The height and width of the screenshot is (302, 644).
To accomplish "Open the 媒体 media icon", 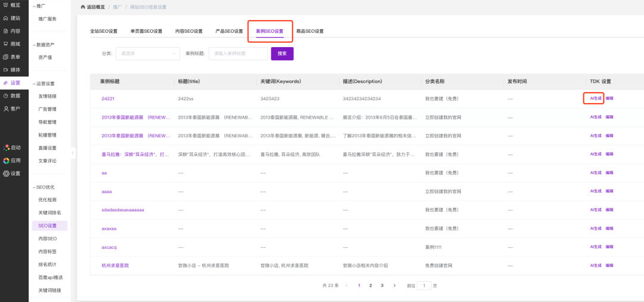I will [6, 70].
